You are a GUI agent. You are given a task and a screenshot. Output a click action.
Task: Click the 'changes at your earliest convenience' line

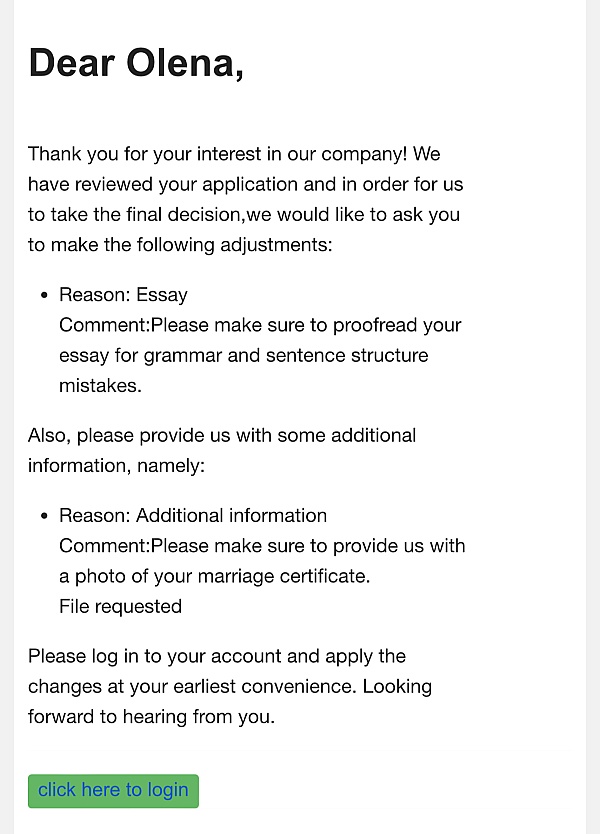tap(229, 686)
